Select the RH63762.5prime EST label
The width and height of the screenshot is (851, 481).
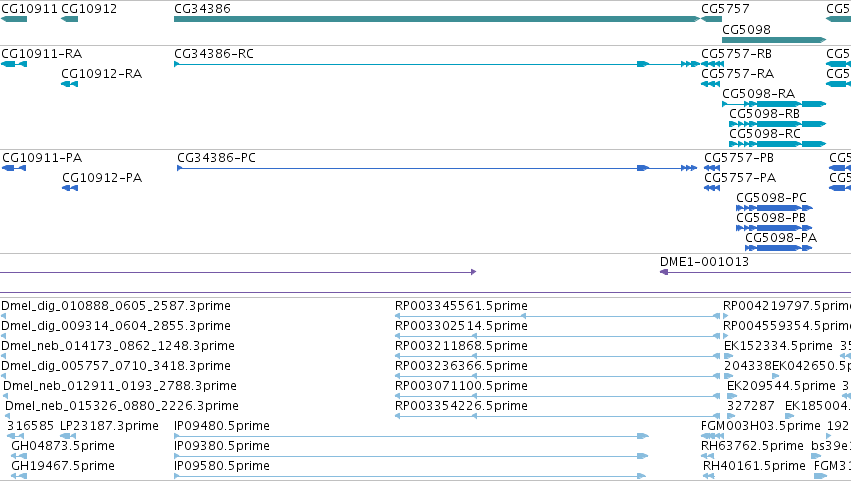coord(752,446)
